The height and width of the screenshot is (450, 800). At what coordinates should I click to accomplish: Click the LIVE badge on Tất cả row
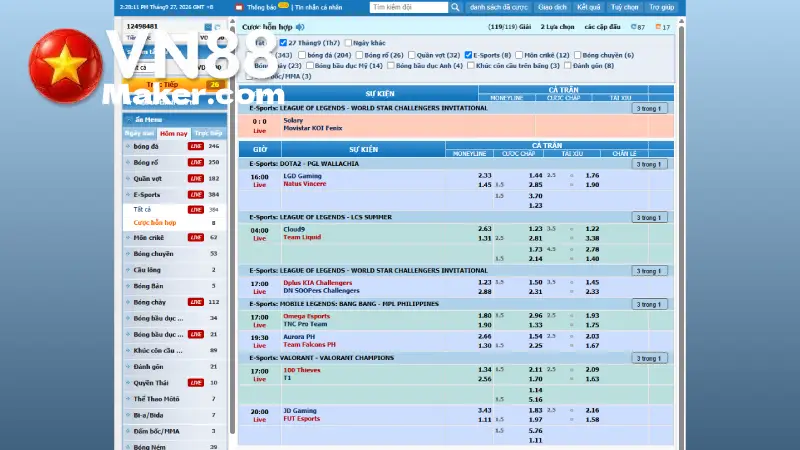[x=196, y=210]
